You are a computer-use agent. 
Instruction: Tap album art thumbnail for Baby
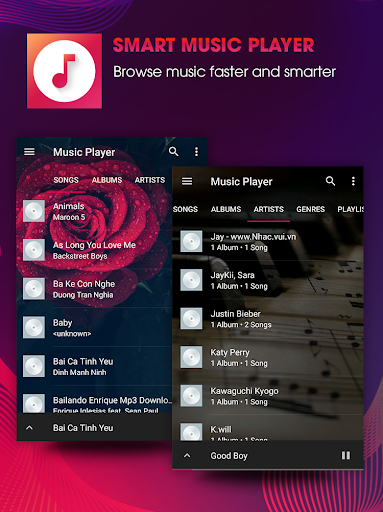point(34,327)
